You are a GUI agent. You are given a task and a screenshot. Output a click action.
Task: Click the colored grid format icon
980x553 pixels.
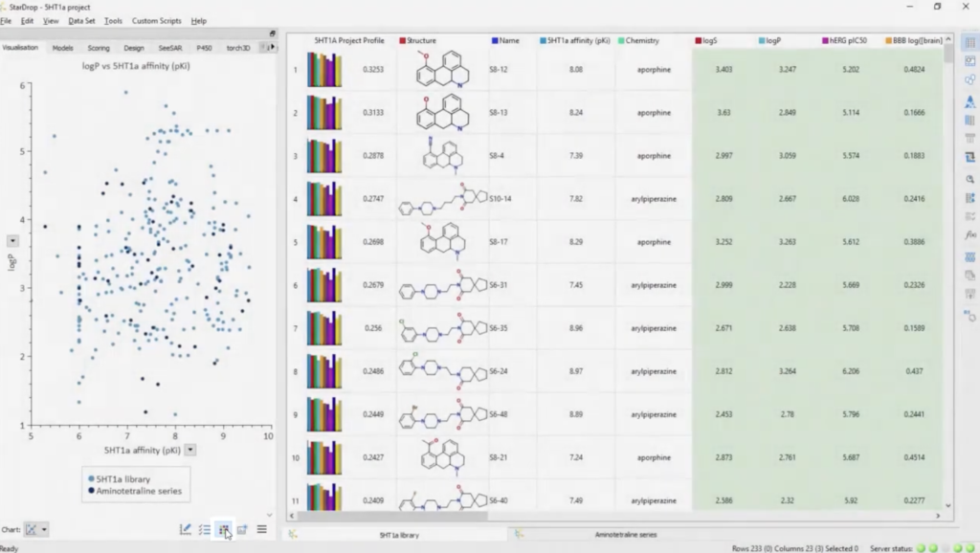coord(224,529)
